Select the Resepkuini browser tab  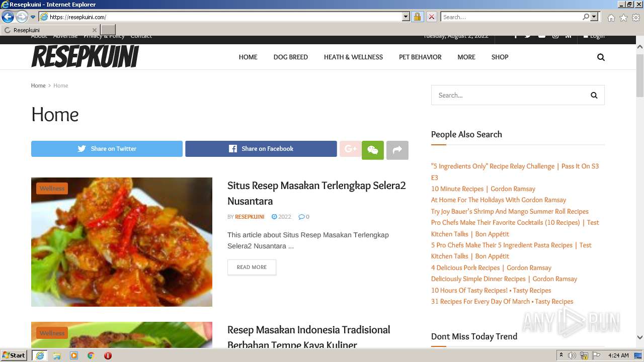pyautogui.click(x=50, y=30)
